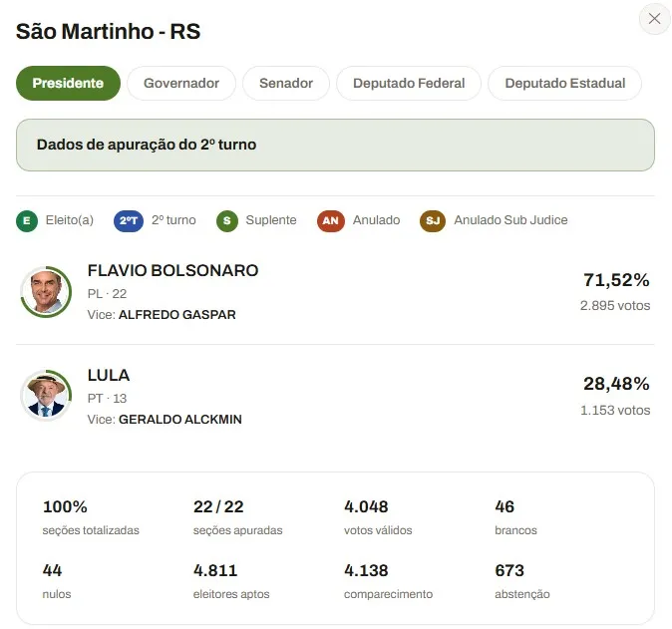Switch to the Senador tab
The width and height of the screenshot is (672, 629).
click(x=286, y=83)
